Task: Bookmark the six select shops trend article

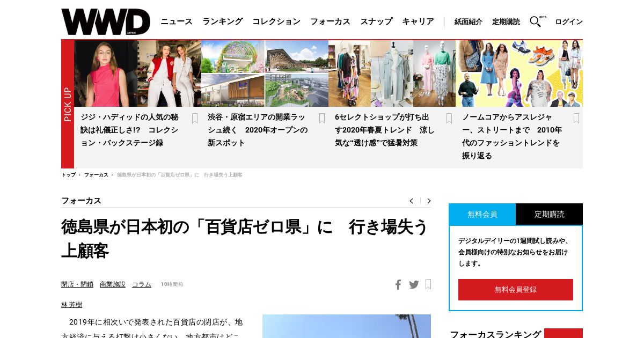Action: [x=449, y=118]
